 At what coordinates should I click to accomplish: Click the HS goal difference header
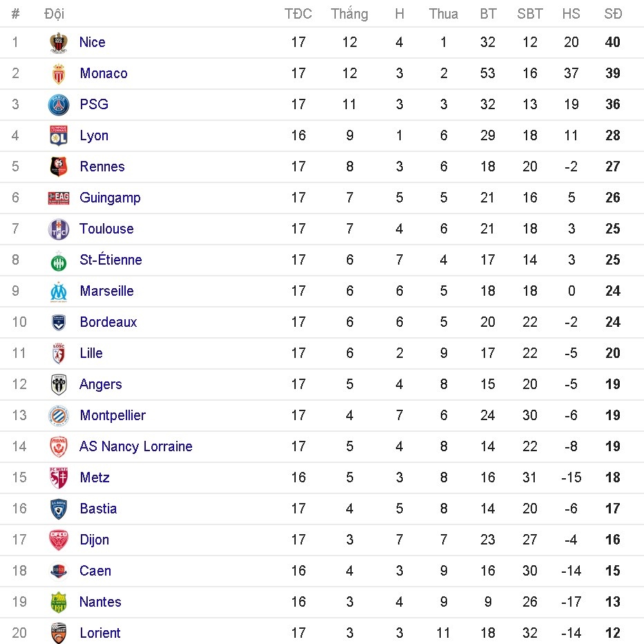(x=571, y=14)
